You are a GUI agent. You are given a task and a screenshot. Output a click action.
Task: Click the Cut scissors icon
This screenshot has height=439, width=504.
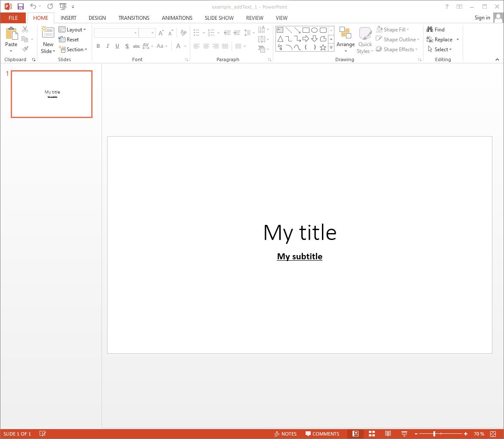(x=25, y=29)
